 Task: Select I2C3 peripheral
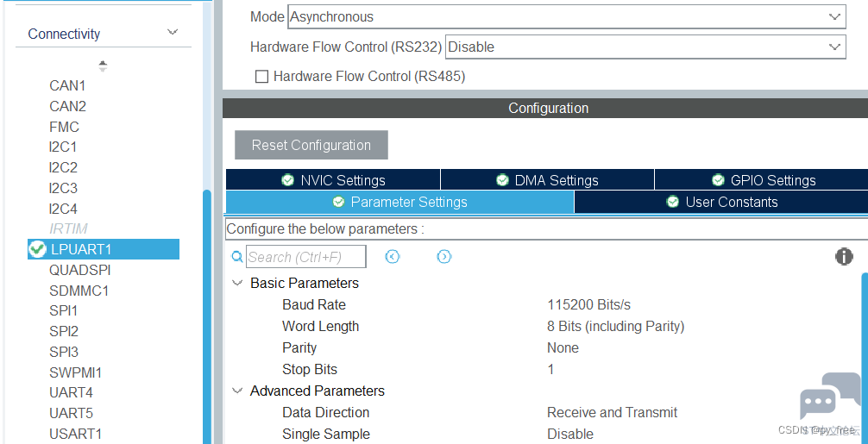(62, 188)
